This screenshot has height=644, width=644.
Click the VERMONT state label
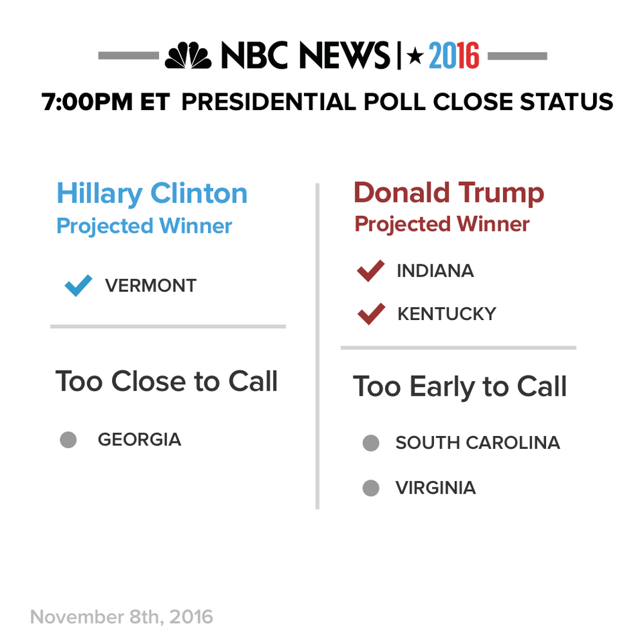[x=151, y=286]
